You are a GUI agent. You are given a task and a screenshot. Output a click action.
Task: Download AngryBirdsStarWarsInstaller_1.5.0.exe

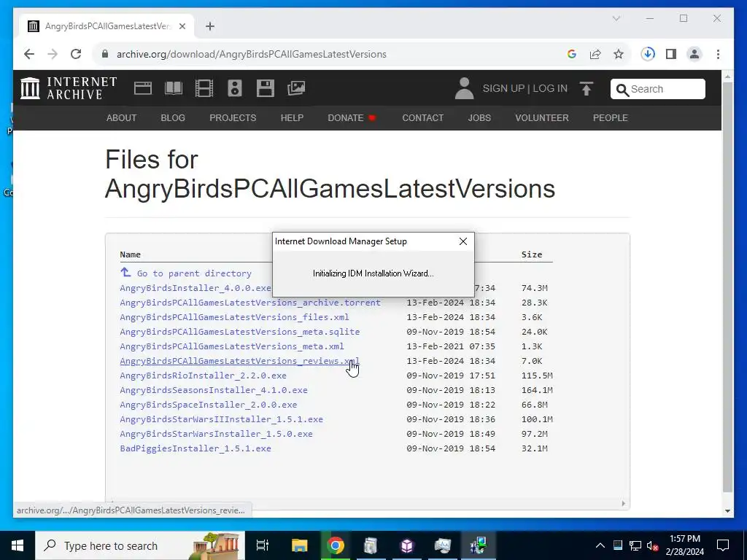[216, 434]
